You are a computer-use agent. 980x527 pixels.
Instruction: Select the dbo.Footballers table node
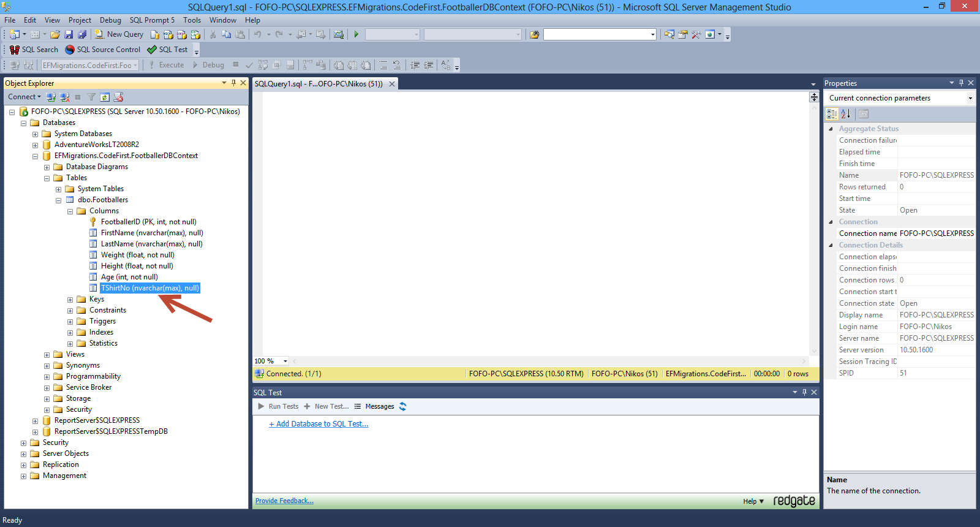pos(103,200)
